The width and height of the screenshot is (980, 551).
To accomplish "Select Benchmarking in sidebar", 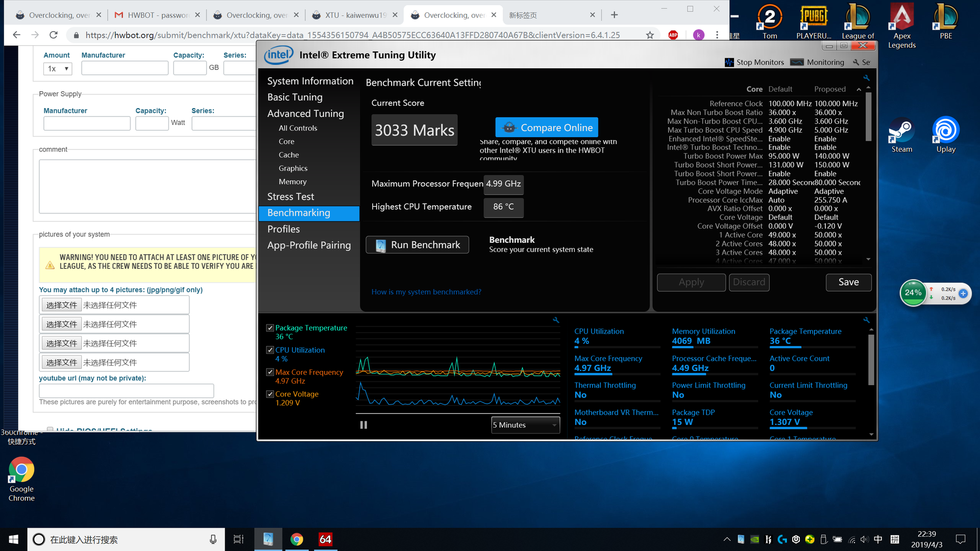I will pyautogui.click(x=309, y=213).
